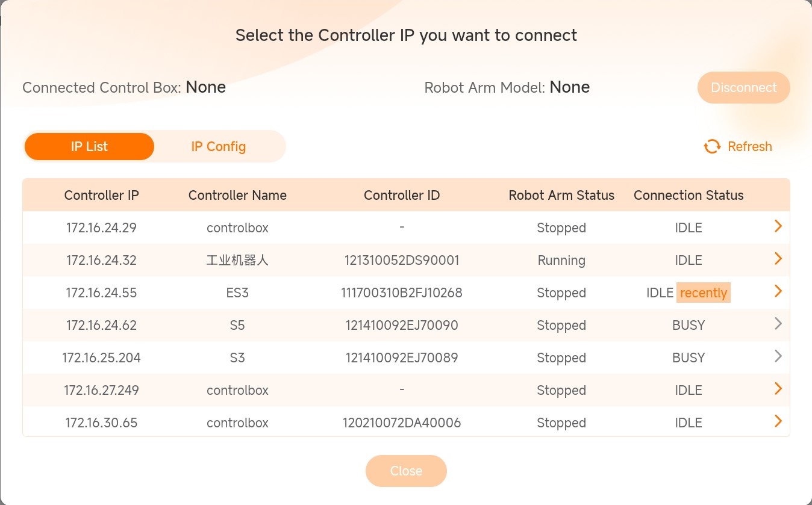This screenshot has width=812, height=505.
Task: Expand the row with ID 121310052DS90001
Action: pyautogui.click(x=778, y=258)
